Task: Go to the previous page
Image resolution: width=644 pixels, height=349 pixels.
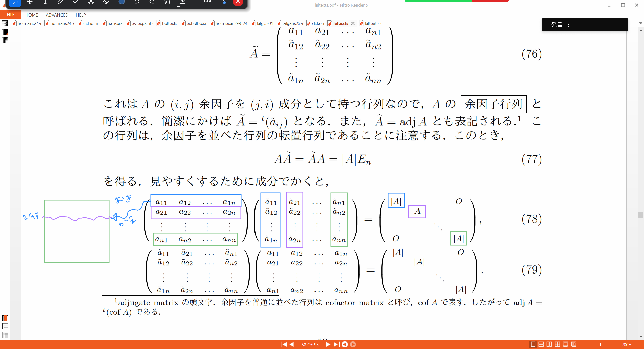Action: click(292, 344)
